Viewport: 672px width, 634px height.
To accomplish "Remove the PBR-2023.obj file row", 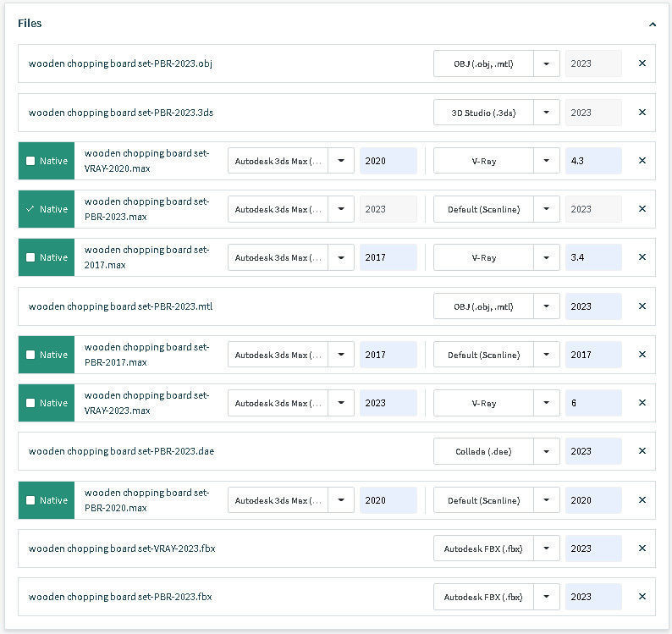I will (x=642, y=63).
